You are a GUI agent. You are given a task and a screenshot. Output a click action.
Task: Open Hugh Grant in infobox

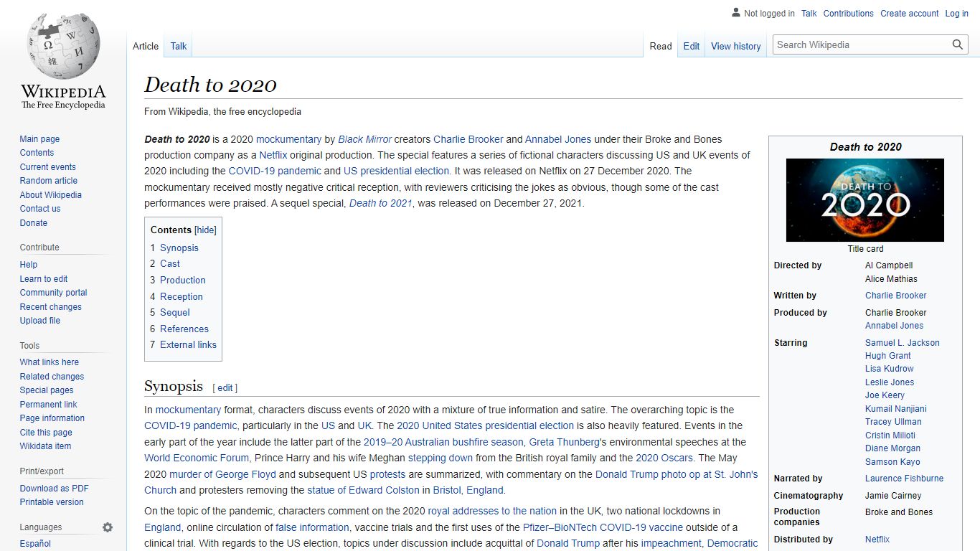coord(888,356)
